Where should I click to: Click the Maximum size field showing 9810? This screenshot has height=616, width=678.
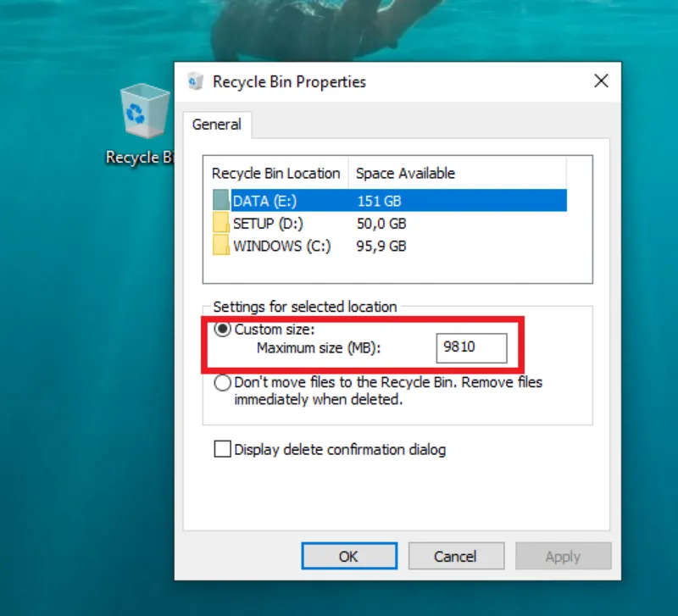click(471, 348)
